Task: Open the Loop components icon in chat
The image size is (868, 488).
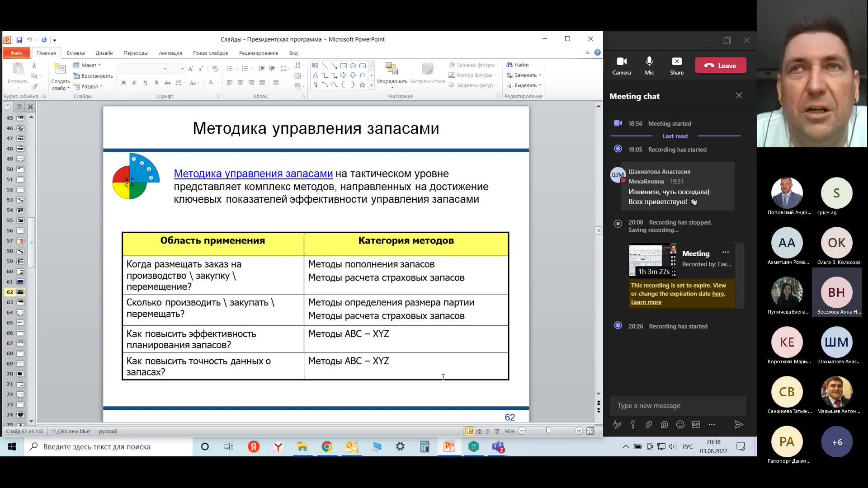Action: pyautogui.click(x=664, y=424)
